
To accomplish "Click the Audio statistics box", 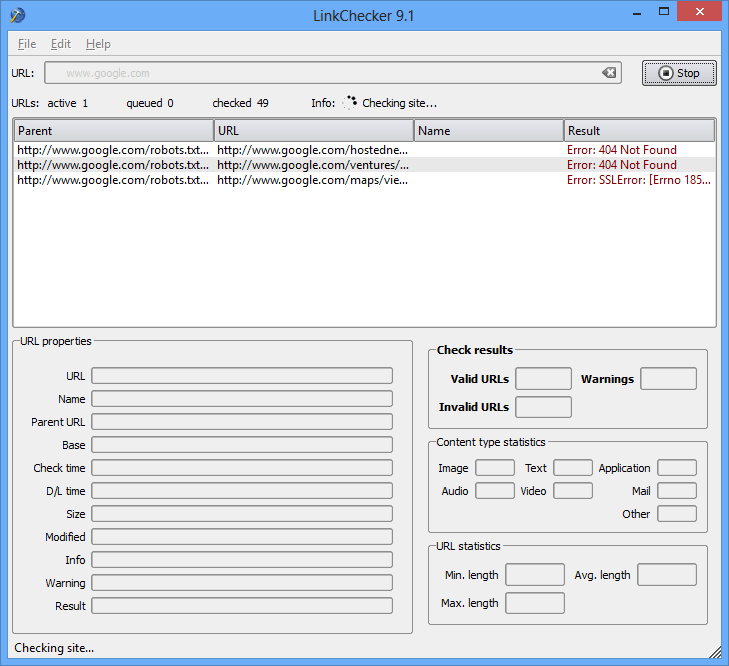I will pyautogui.click(x=495, y=491).
